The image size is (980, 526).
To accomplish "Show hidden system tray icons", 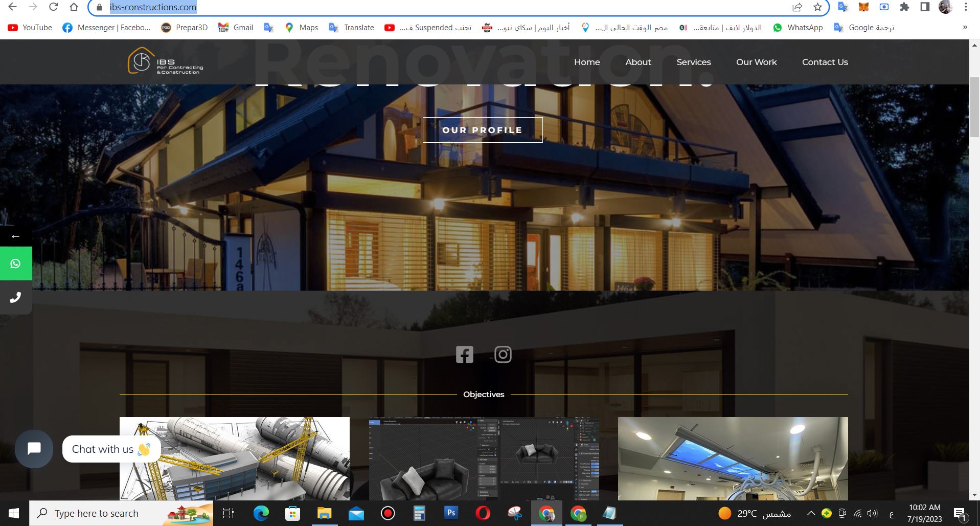I will pyautogui.click(x=811, y=513).
